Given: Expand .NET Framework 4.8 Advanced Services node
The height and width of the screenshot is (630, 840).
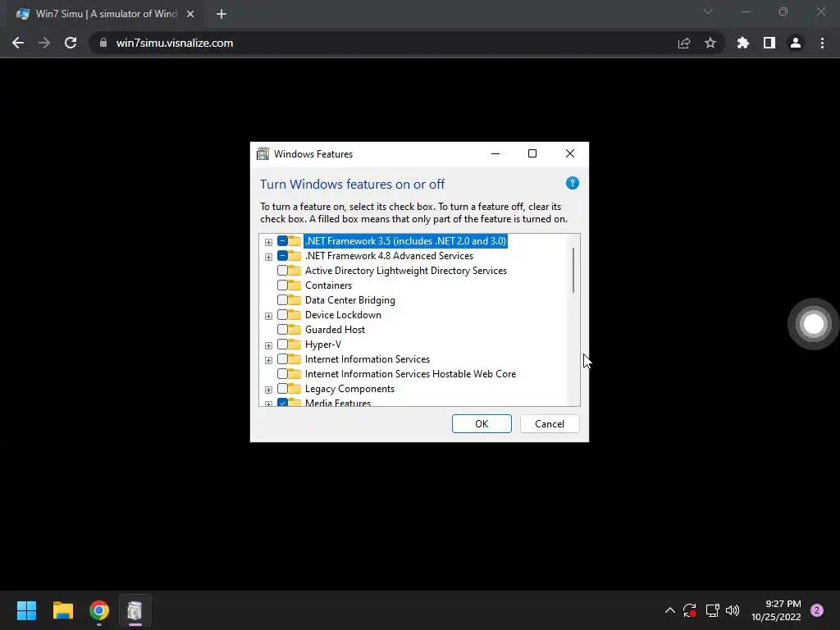Looking at the screenshot, I should point(268,257).
